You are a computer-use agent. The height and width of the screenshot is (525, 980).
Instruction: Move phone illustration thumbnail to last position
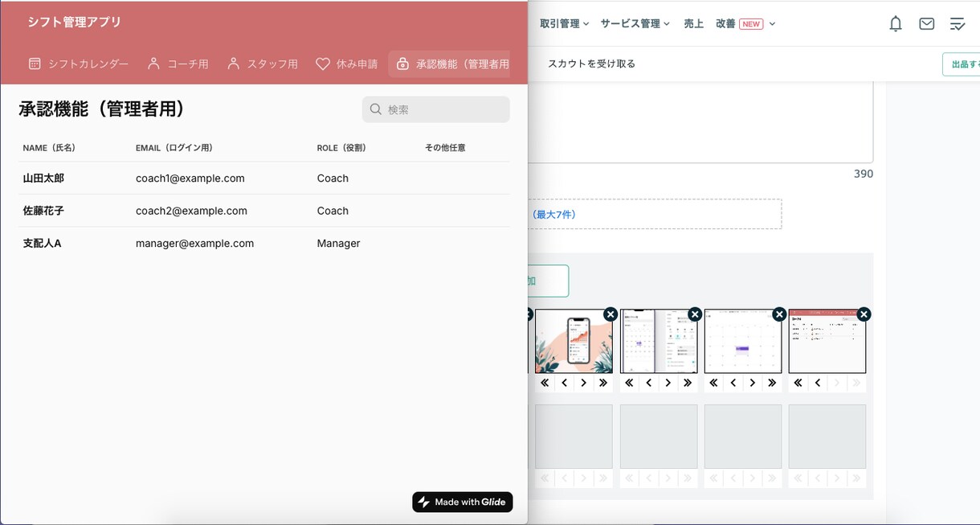click(x=603, y=383)
